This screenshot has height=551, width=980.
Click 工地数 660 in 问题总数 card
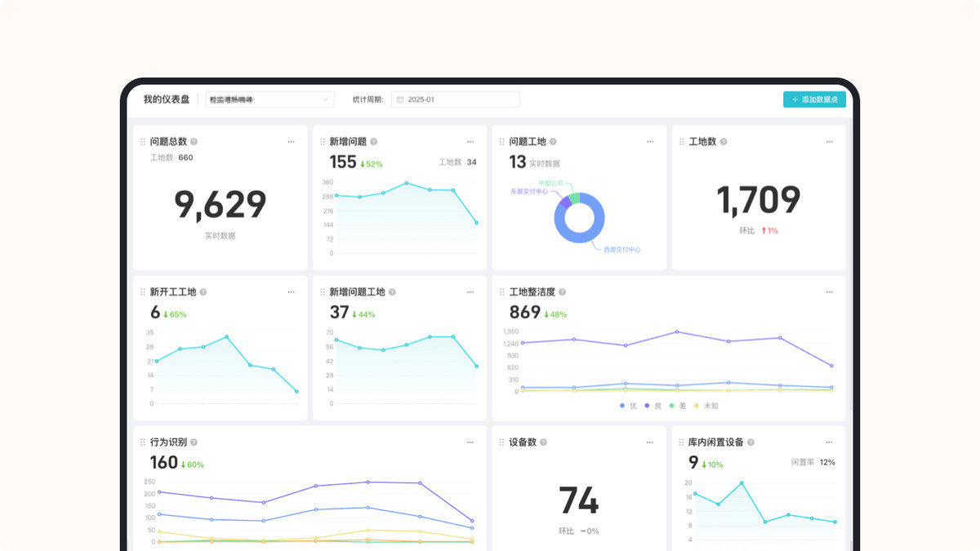tap(171, 158)
